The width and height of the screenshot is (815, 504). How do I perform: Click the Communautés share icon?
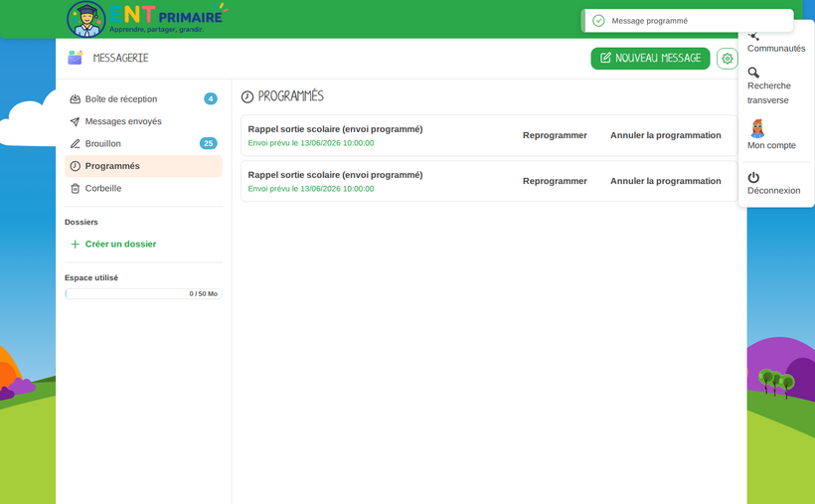pyautogui.click(x=753, y=36)
